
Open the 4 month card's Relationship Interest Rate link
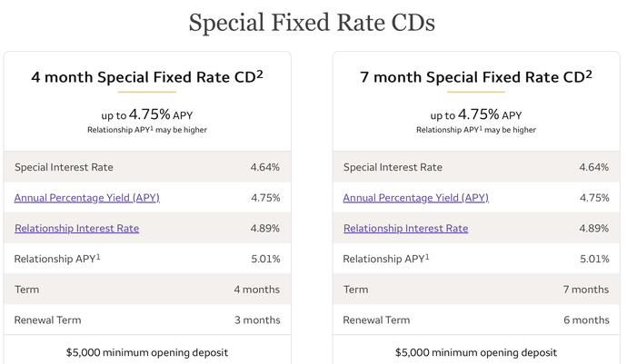tap(76, 228)
